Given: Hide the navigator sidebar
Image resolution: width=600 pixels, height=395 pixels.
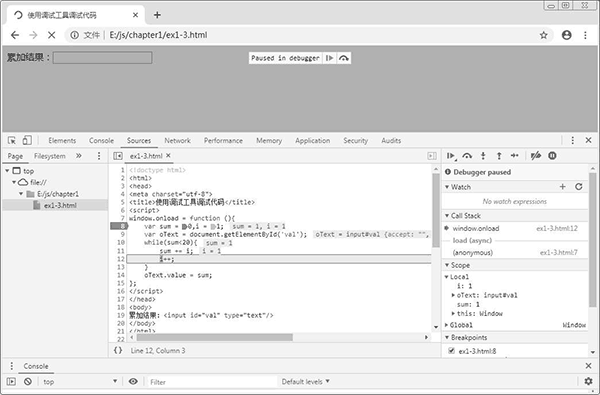Looking at the screenshot, I should (x=118, y=156).
